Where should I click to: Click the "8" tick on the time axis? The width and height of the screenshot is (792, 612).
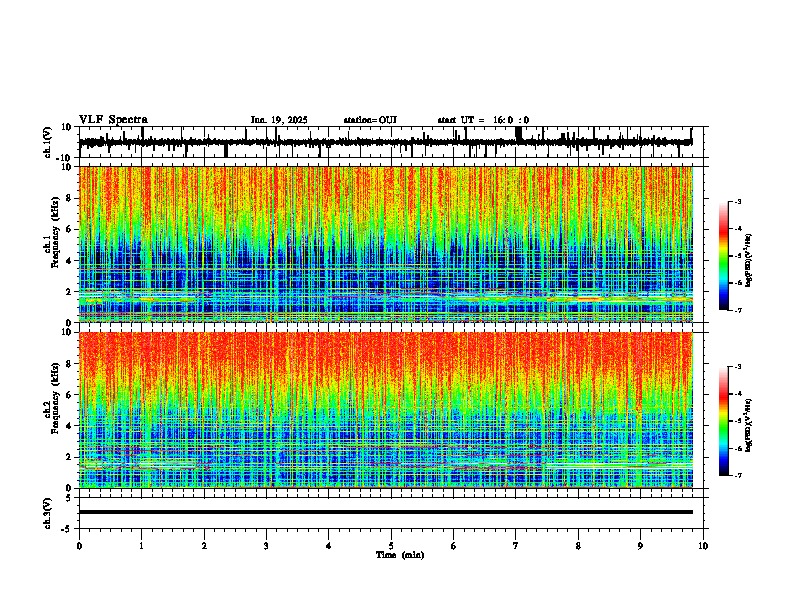pos(578,546)
